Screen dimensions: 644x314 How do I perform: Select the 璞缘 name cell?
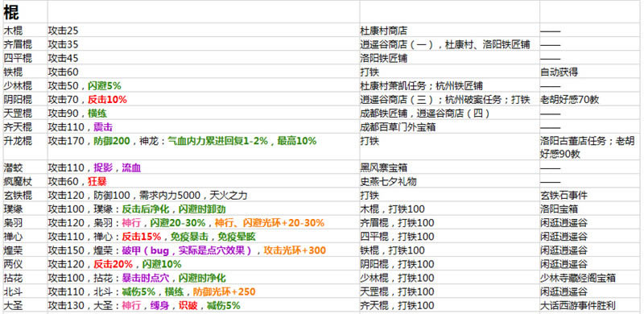point(25,209)
